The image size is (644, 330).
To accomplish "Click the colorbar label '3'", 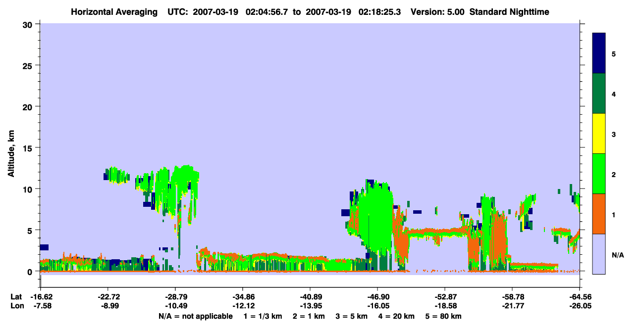I will (614, 134).
